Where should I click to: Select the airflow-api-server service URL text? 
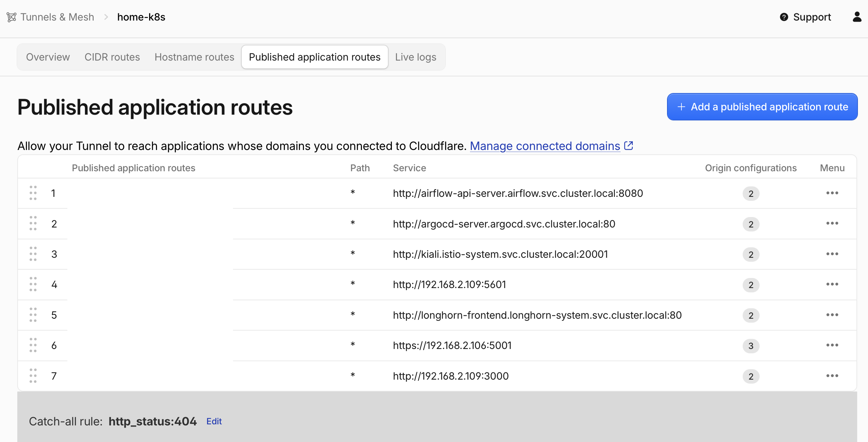pos(518,193)
